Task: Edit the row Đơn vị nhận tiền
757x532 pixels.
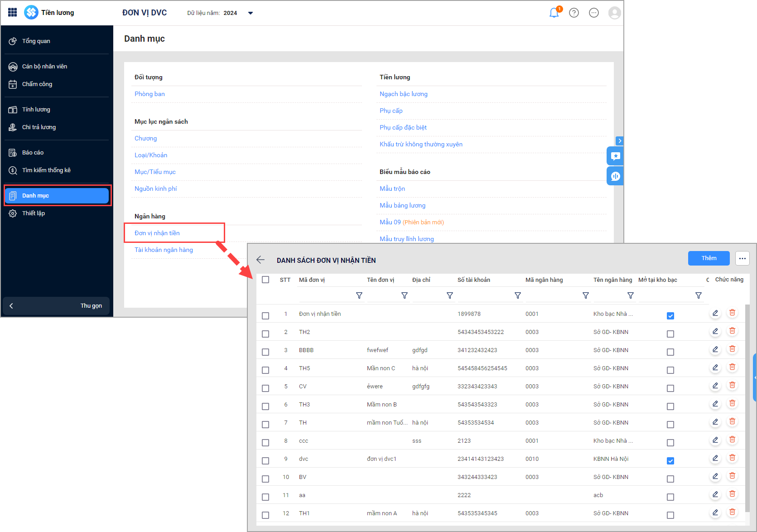Action: click(x=715, y=313)
